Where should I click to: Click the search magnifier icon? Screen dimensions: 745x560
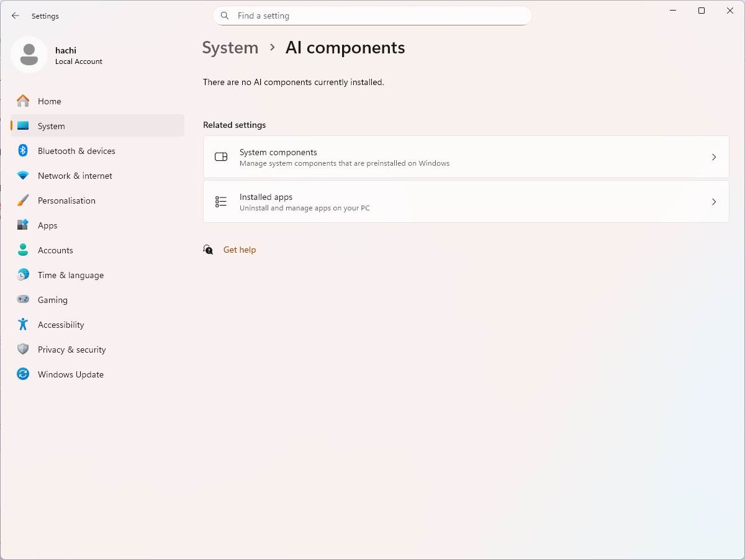[225, 16]
